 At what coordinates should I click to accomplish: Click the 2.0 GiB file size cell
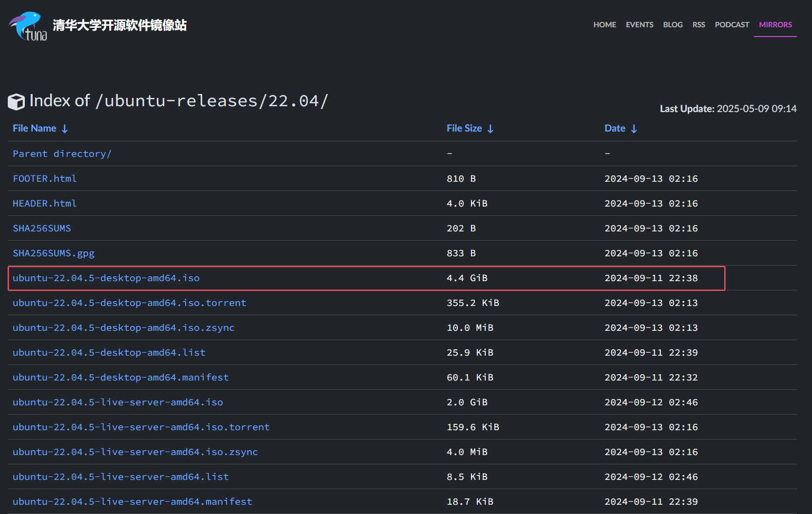pyautogui.click(x=467, y=402)
